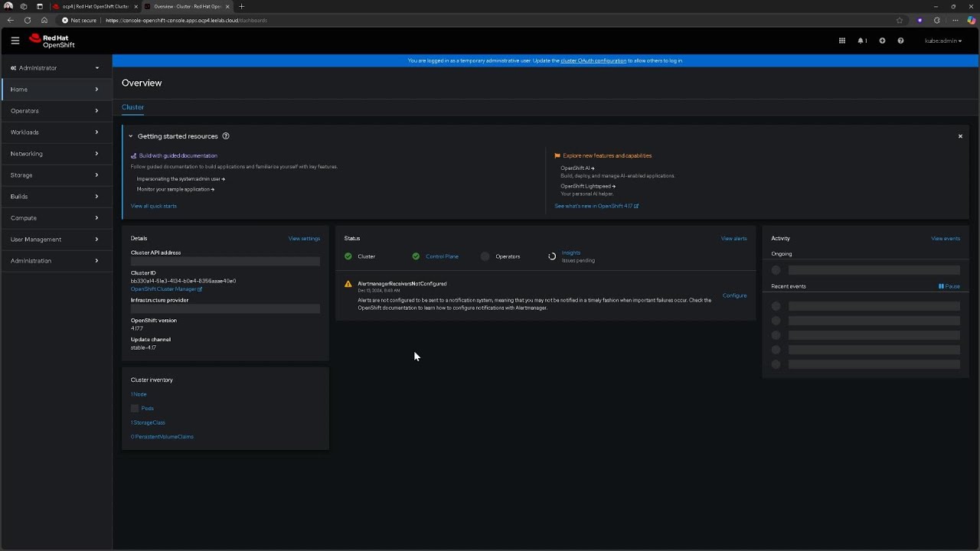Screen dimensions: 980x551
Task: Open browser settings ellipsis menu
Action: [955, 20]
